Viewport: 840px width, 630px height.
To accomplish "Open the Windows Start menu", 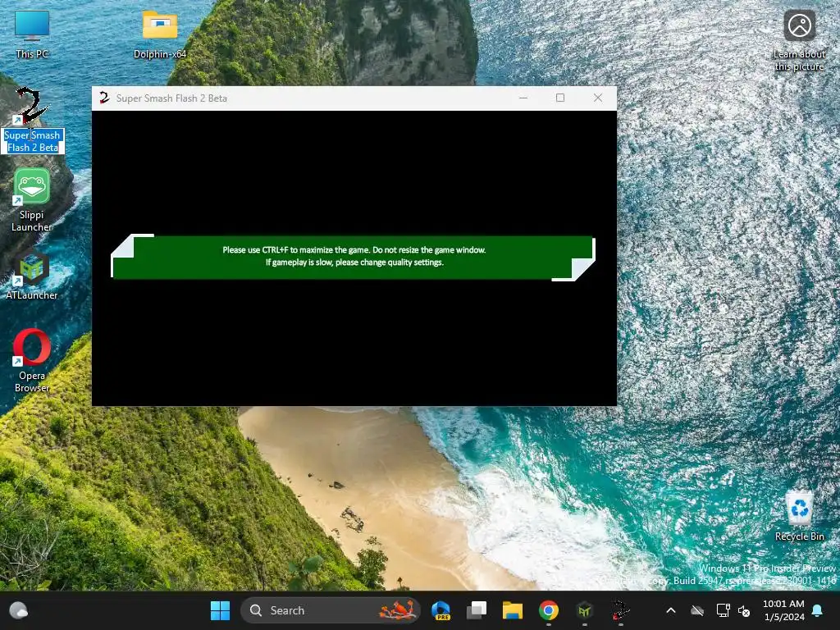I will [x=220, y=610].
